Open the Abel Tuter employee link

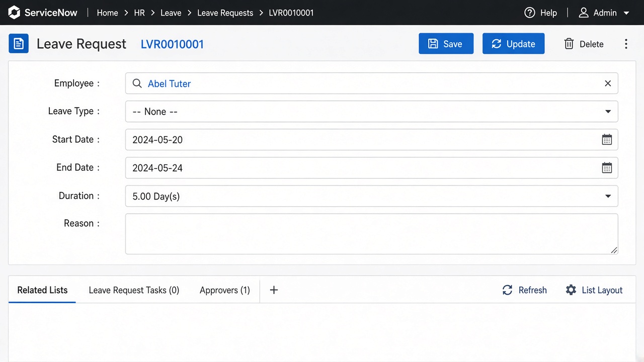169,83
